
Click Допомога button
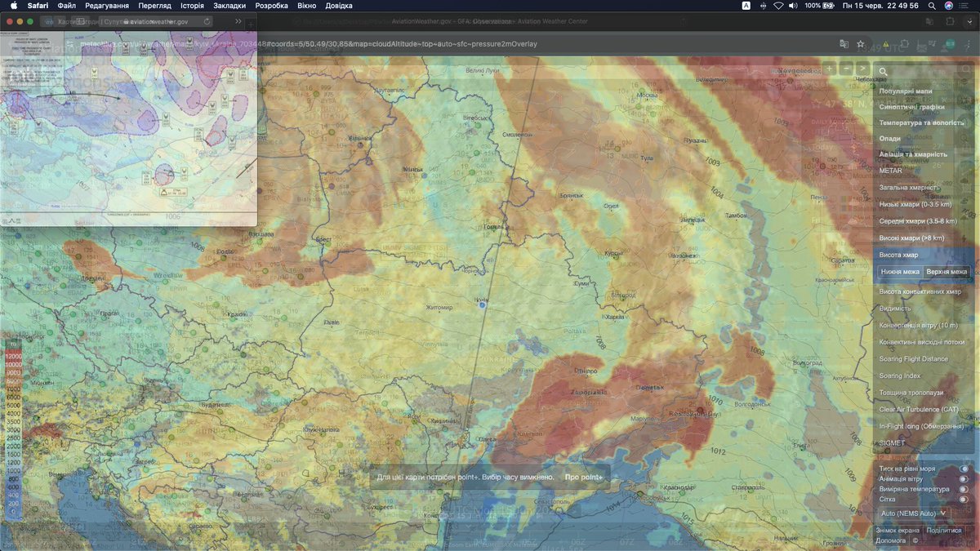[x=891, y=540]
